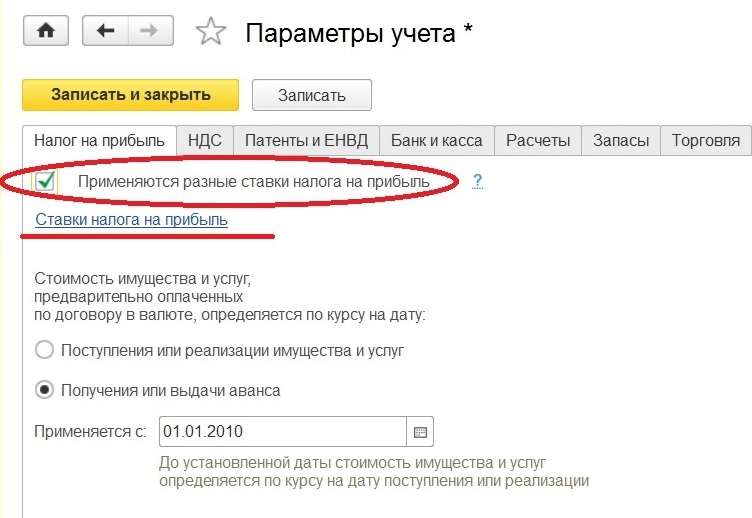The width and height of the screenshot is (752, 518).
Task: Select the 'Расчеты' tab
Action: pos(538,141)
